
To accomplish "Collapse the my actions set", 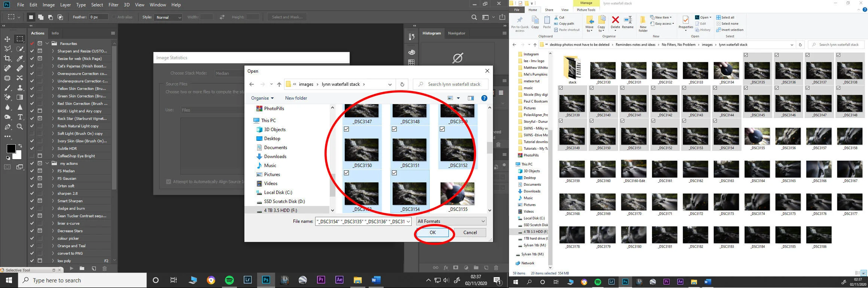I will coord(48,163).
